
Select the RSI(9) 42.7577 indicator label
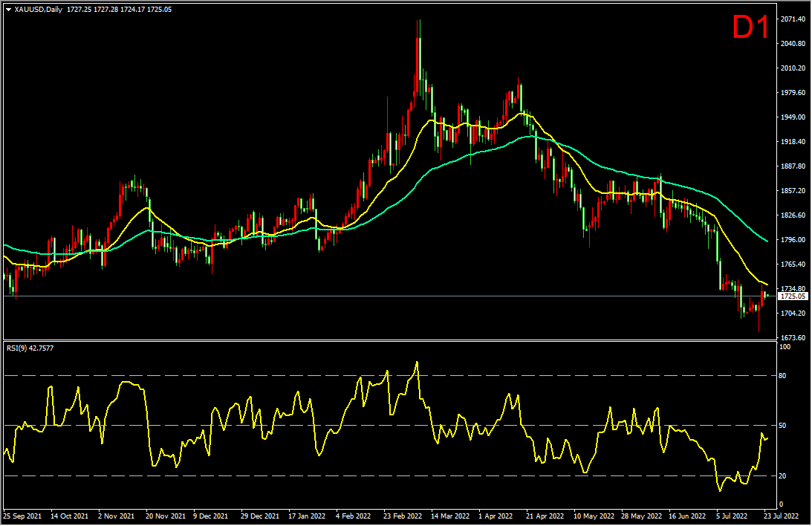30,348
